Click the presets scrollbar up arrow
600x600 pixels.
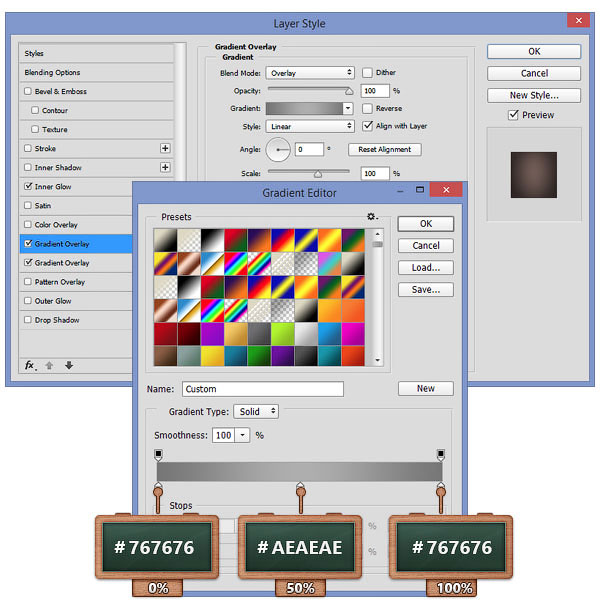tap(378, 234)
